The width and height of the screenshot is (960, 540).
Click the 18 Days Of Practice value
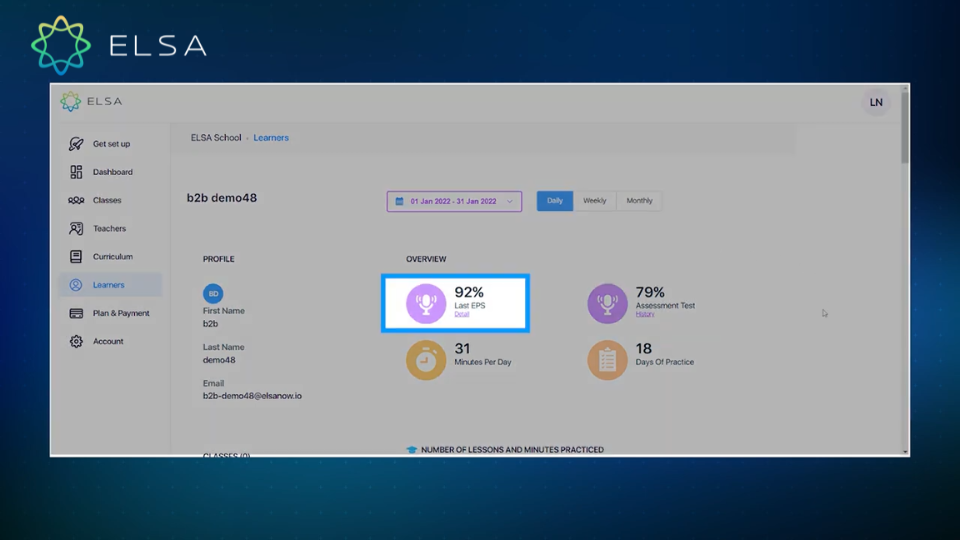[x=643, y=348]
